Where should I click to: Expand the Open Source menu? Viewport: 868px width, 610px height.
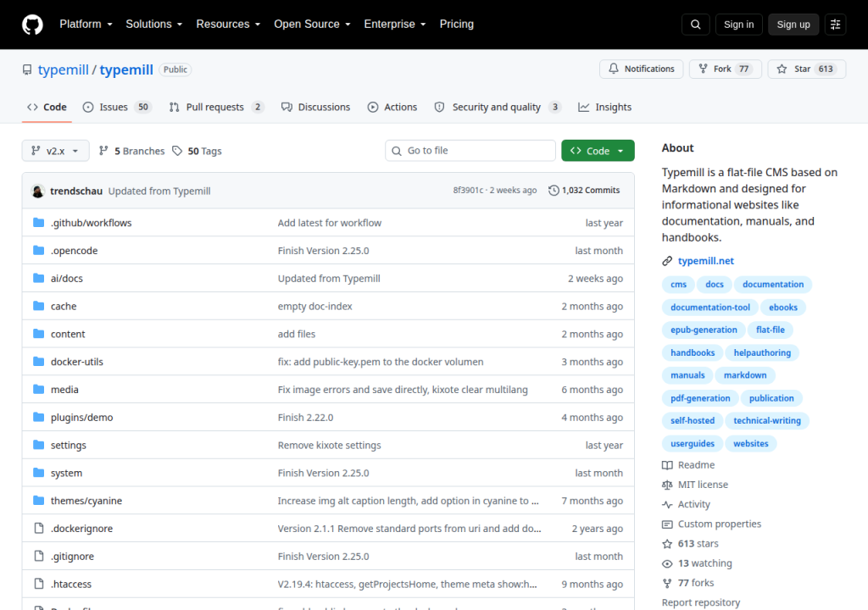point(312,25)
